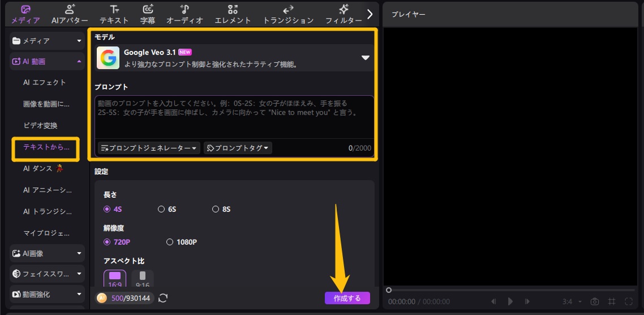This screenshot has height=315, width=644.
Task: Expand the 動画強化 sidebar section
Action: (47, 294)
